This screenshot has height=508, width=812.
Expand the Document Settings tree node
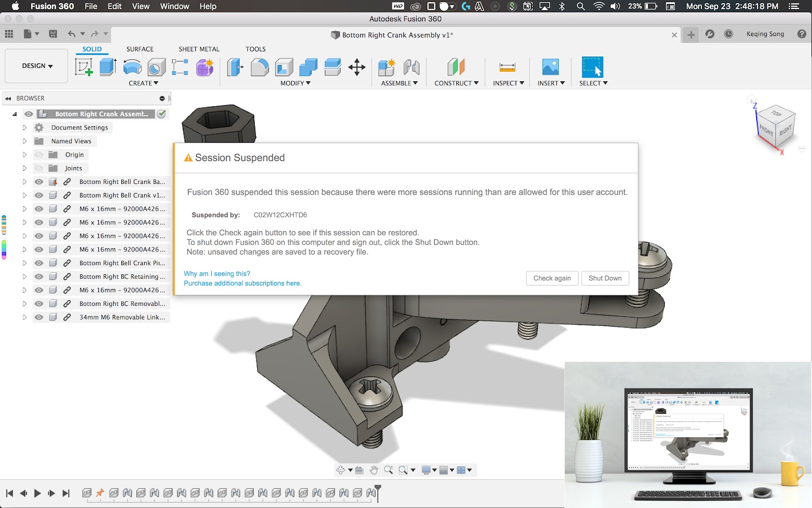tap(24, 128)
